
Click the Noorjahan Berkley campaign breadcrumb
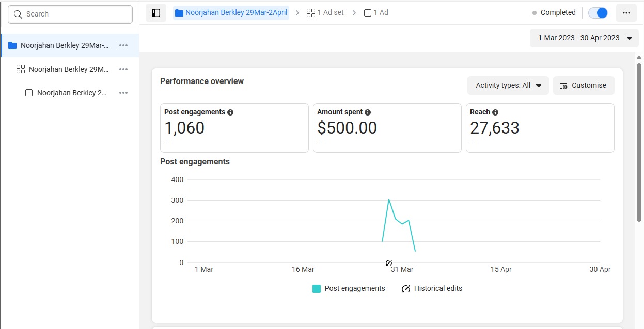(x=231, y=12)
